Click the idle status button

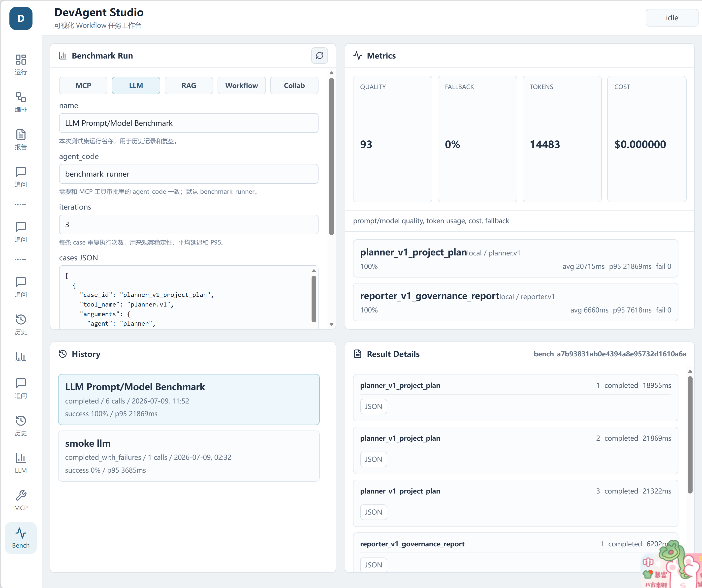pyautogui.click(x=672, y=18)
